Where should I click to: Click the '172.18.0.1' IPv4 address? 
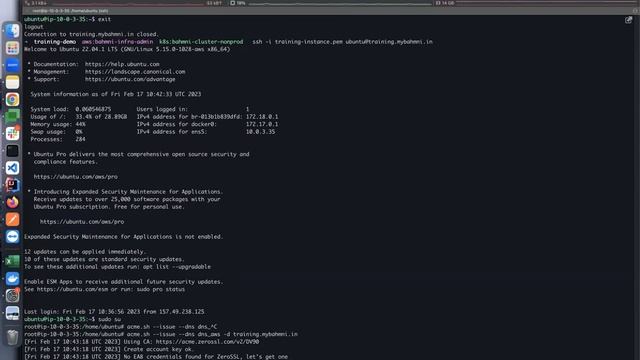262,117
